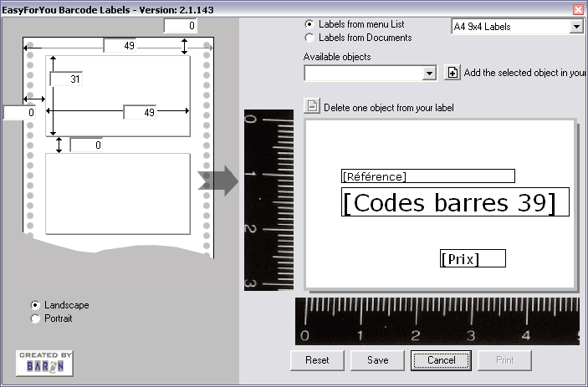The height and width of the screenshot is (387, 588).
Task: Close the EasyForYou Barcode Labels window
Action: (x=577, y=8)
